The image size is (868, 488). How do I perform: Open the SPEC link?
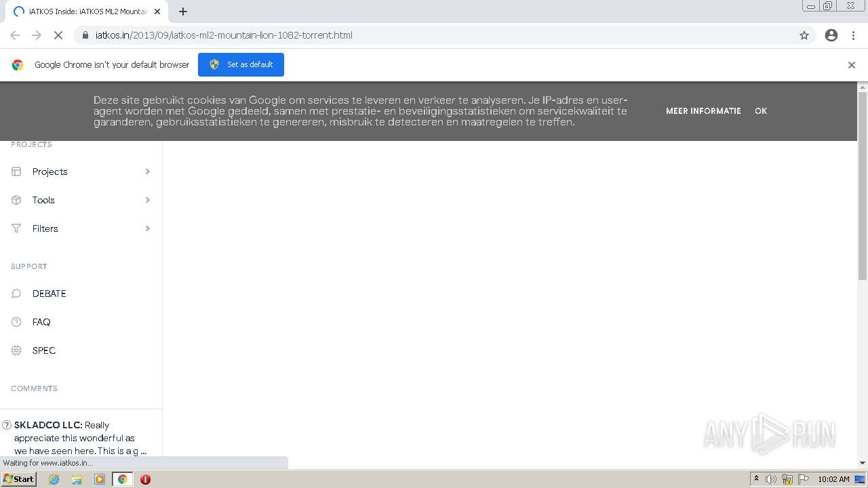pyautogui.click(x=44, y=350)
